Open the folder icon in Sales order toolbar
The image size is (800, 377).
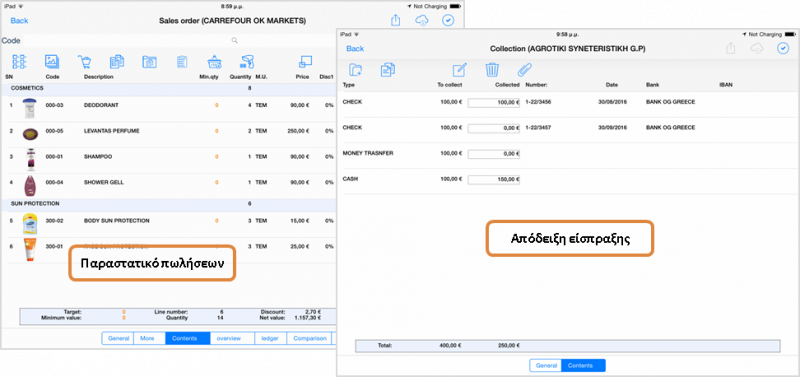point(149,62)
